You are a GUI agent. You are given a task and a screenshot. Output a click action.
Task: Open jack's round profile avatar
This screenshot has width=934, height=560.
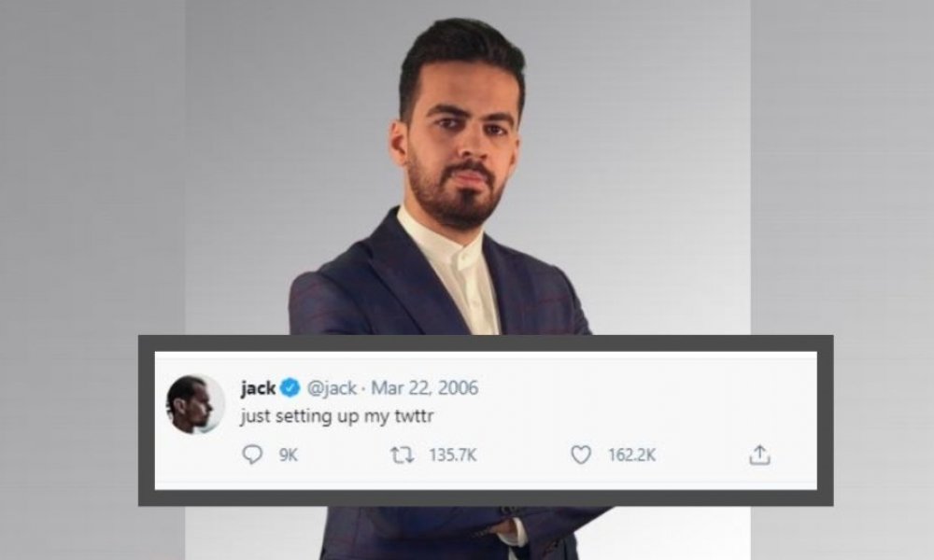(195, 405)
